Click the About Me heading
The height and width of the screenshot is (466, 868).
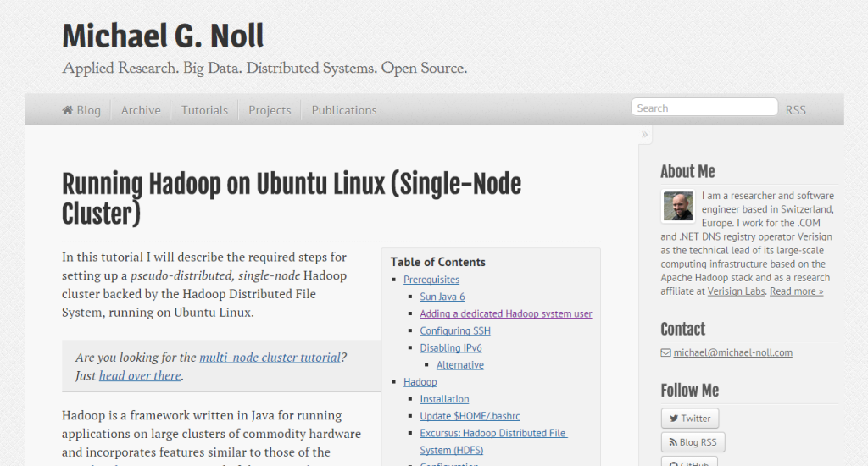687,171
